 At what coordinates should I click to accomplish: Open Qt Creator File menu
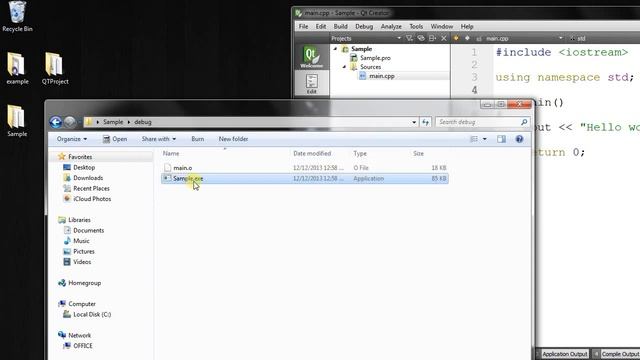pos(303,27)
